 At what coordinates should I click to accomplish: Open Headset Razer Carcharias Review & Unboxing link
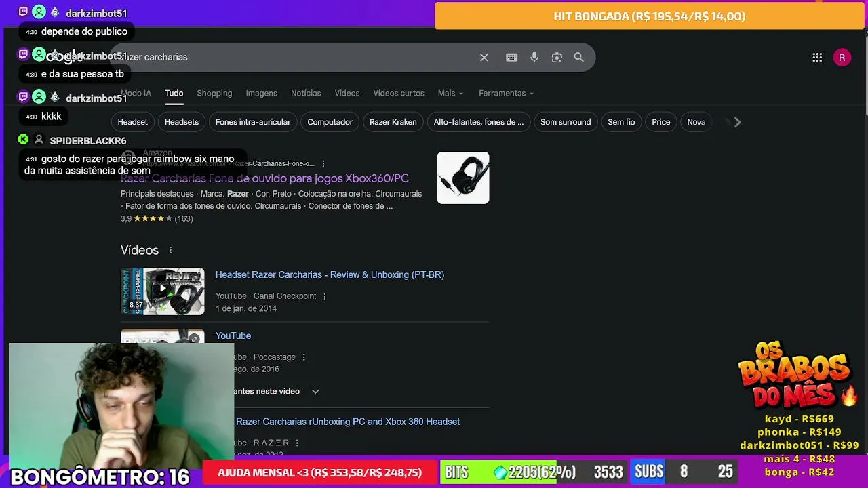330,274
